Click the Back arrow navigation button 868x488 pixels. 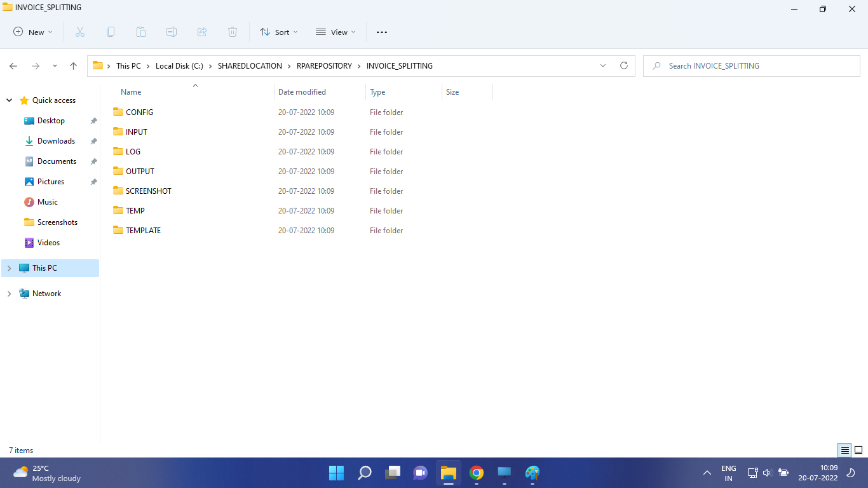[13, 66]
